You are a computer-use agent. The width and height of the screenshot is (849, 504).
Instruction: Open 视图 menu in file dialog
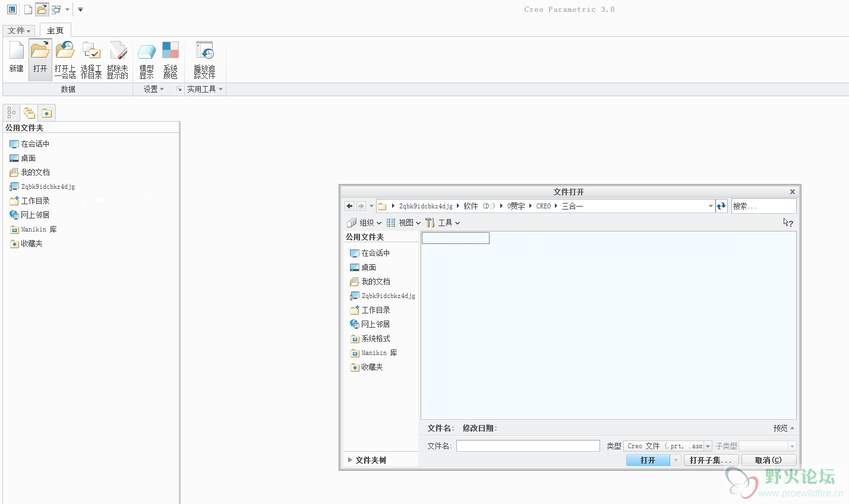[x=403, y=223]
